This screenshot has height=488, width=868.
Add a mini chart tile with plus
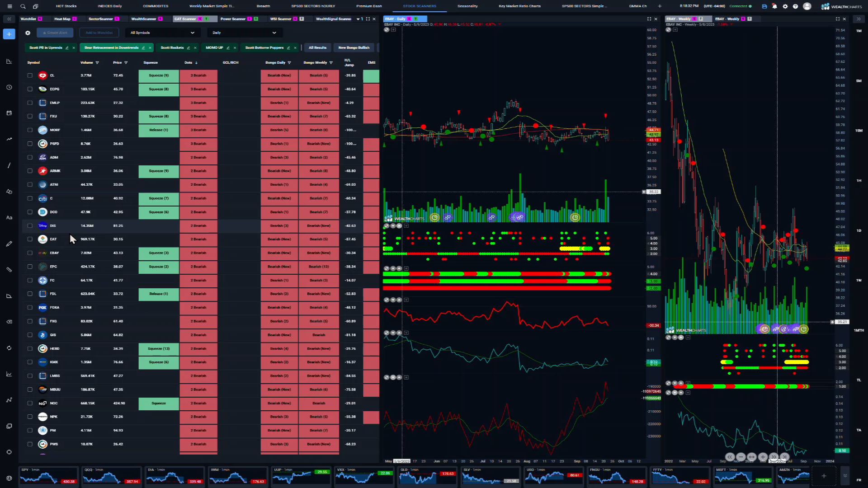point(824,476)
